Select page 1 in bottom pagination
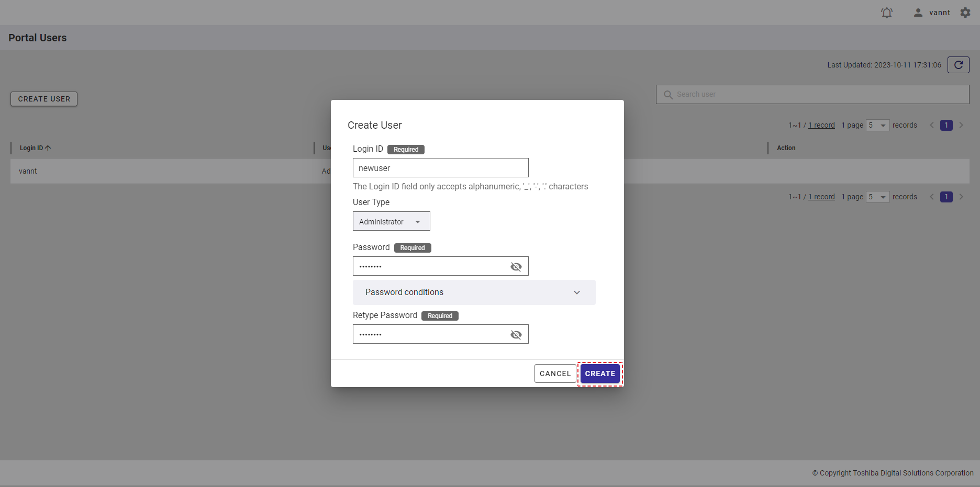This screenshot has width=980, height=487. click(x=946, y=197)
